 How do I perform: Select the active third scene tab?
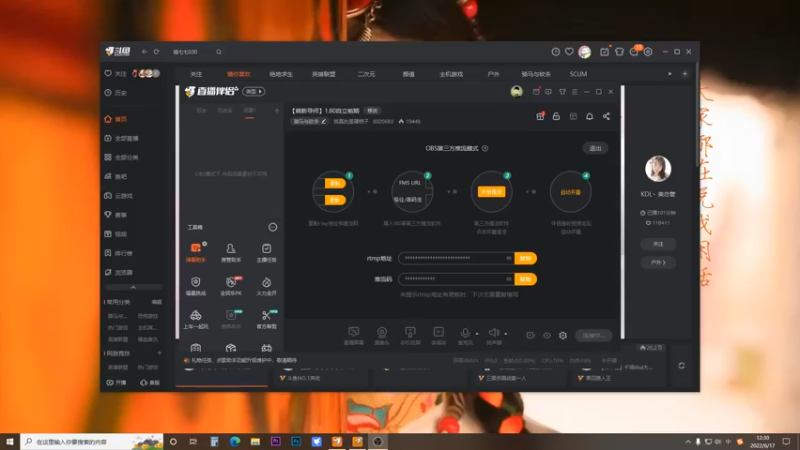249,111
